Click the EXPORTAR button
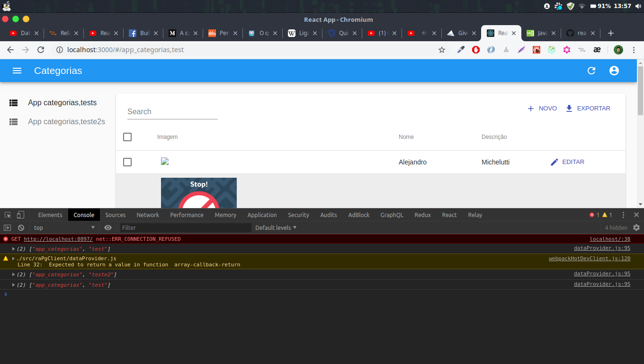This screenshot has height=364, width=644. (x=587, y=108)
